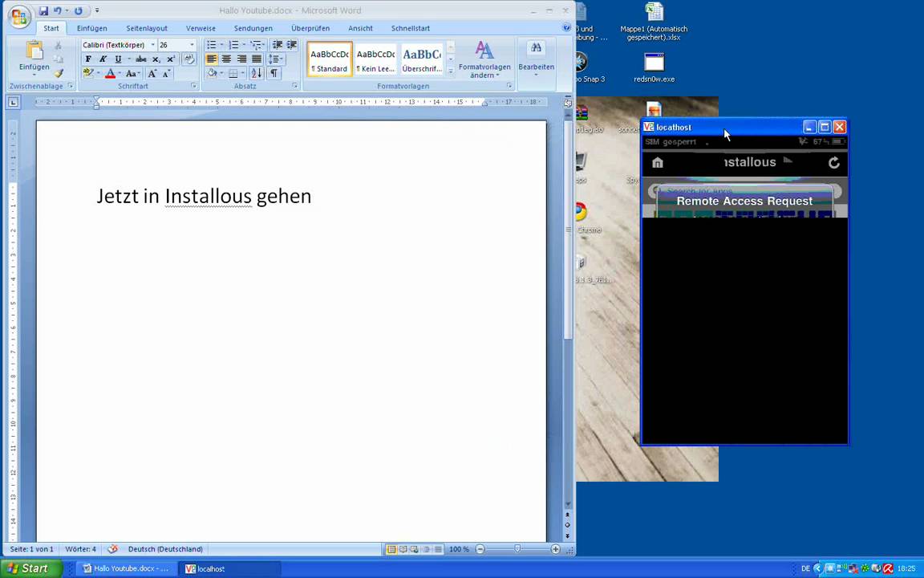Open the Bearbeiten menu
Viewport: 924px width, 578px height.
[x=537, y=59]
